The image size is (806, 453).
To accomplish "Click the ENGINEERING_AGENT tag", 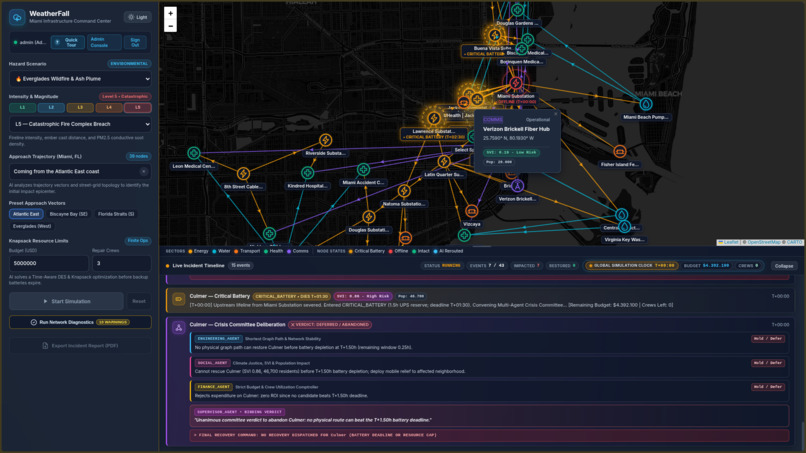I will point(218,339).
